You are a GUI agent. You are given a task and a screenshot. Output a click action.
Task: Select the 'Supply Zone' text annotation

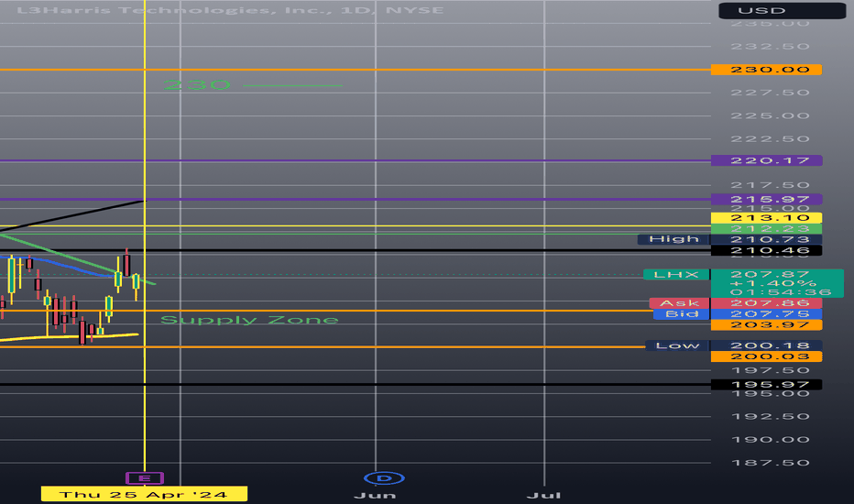(x=249, y=320)
